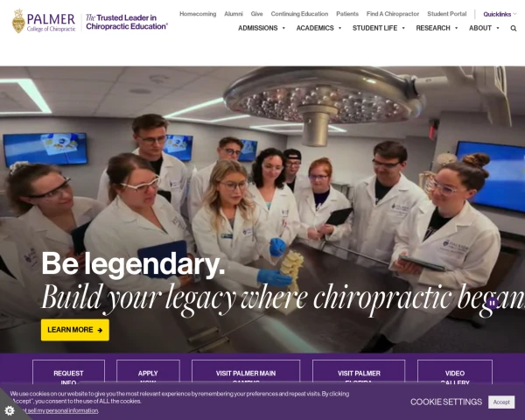Open the Student Portal link
Image resolution: width=525 pixels, height=420 pixels.
446,14
